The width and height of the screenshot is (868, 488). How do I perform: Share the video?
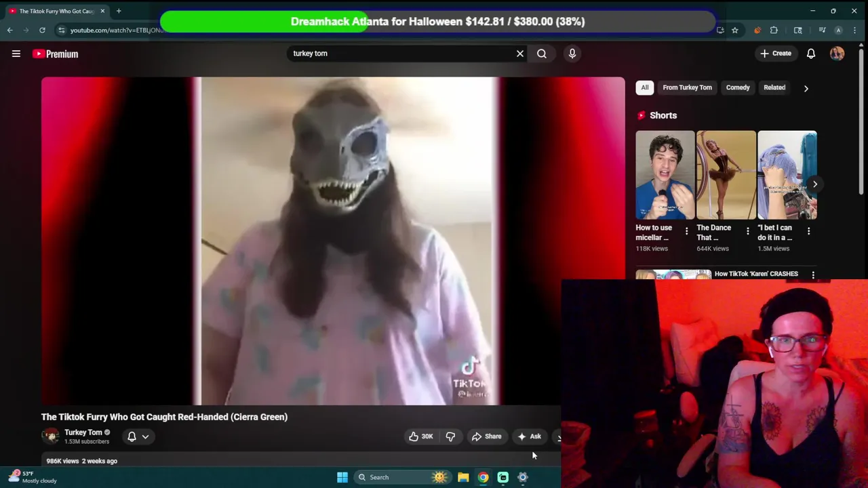486,436
